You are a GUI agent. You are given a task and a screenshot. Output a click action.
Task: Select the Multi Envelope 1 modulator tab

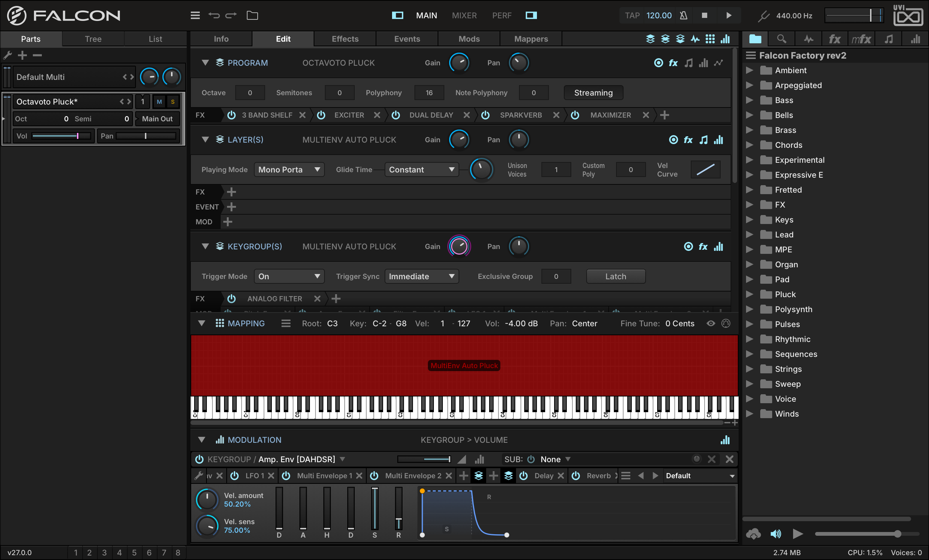tap(324, 476)
